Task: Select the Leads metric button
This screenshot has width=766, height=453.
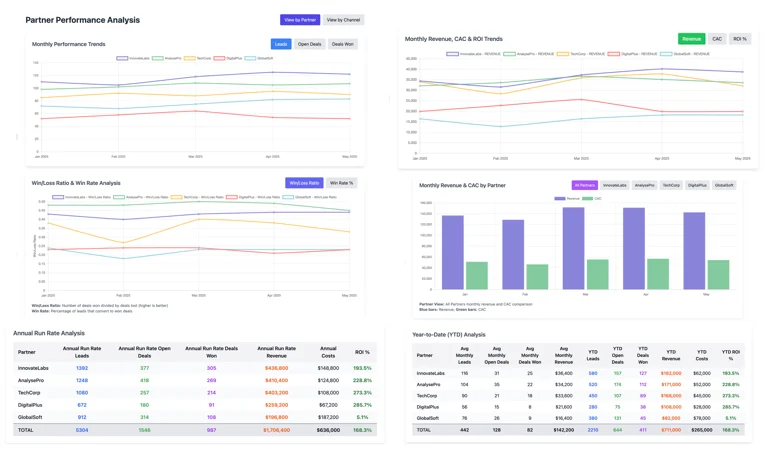Action: click(x=281, y=44)
